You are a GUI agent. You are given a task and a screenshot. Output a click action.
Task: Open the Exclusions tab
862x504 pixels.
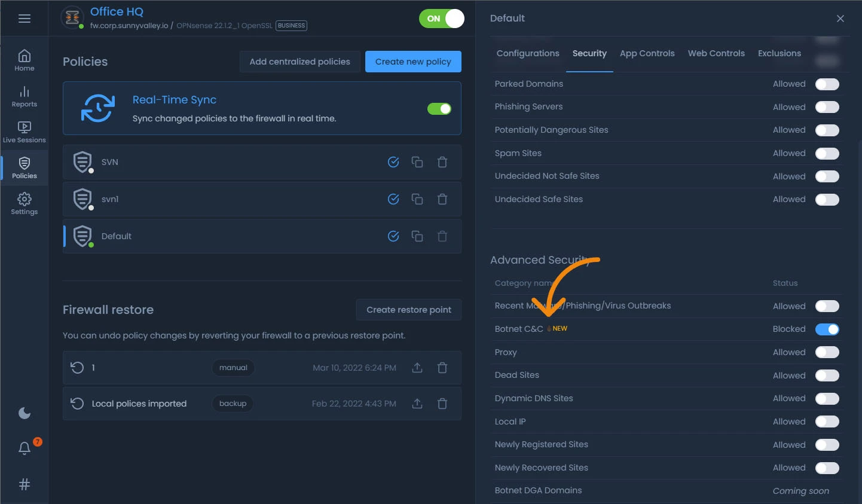click(779, 53)
